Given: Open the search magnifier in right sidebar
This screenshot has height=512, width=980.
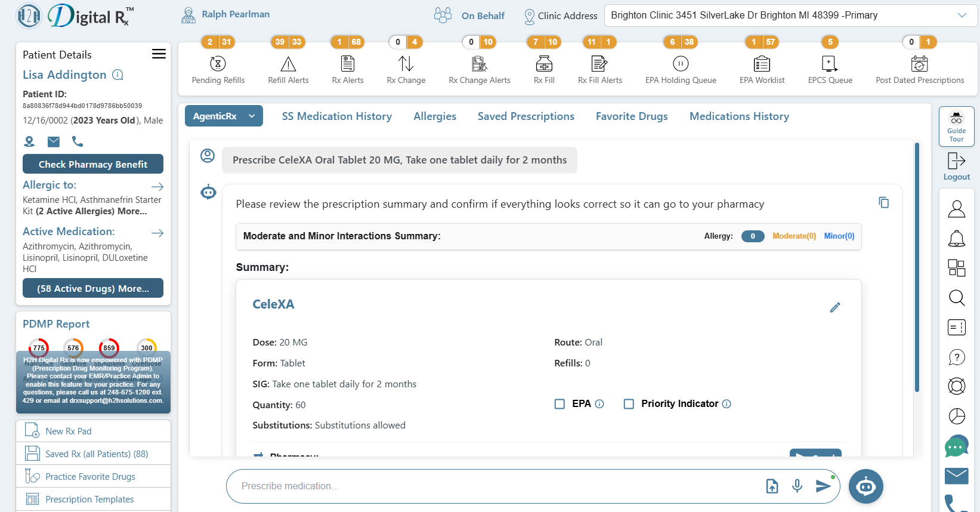Looking at the screenshot, I should point(957,297).
